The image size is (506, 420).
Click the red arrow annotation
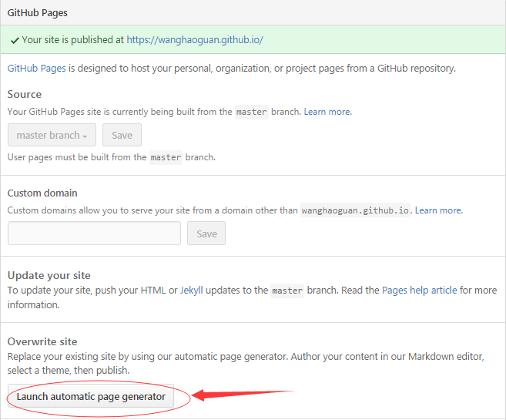[x=240, y=395]
